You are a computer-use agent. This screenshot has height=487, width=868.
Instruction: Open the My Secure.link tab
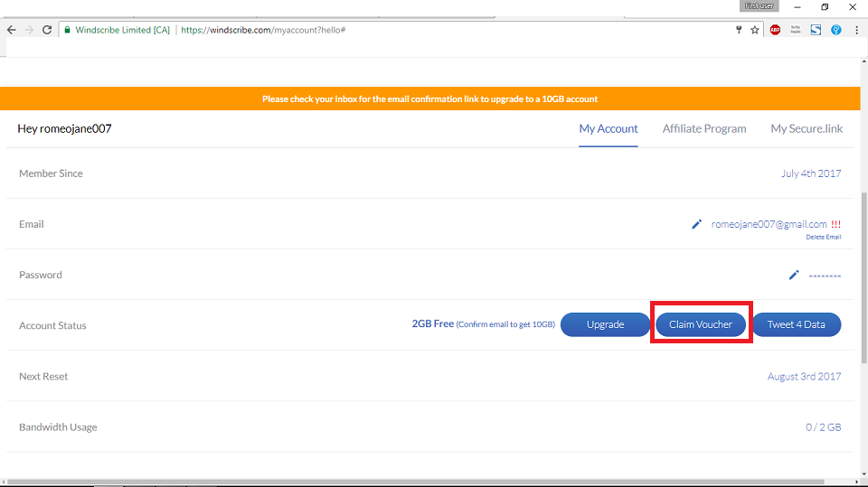[807, 128]
